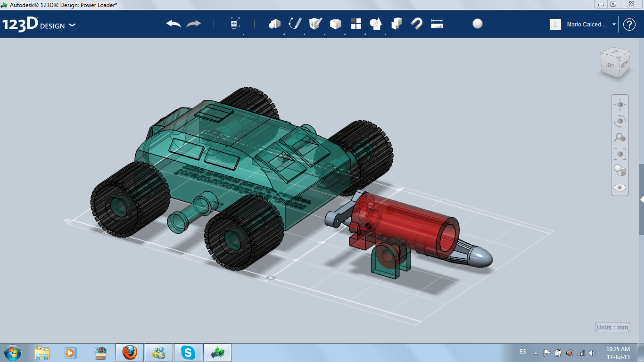Open Firefox from the taskbar

click(129, 353)
